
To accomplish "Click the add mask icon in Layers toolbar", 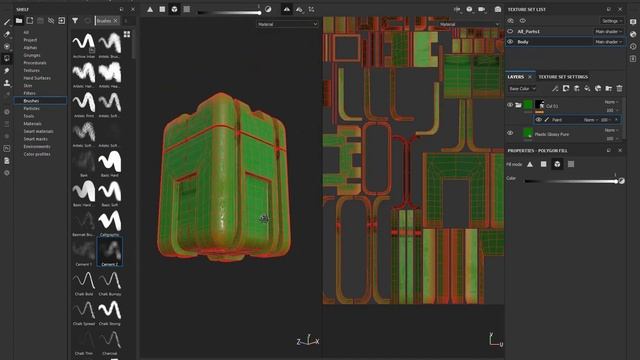I will pos(566,88).
